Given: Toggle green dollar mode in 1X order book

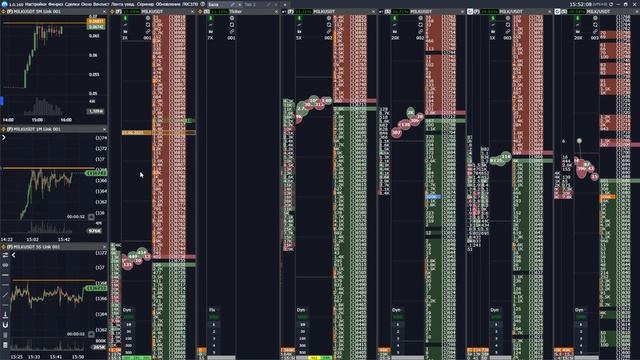Looking at the screenshot, I should pyautogui.click(x=493, y=18).
